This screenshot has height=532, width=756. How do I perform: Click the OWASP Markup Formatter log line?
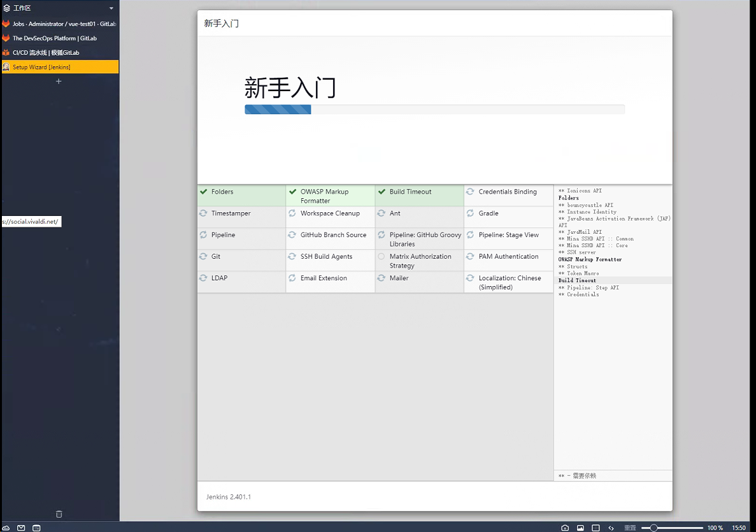(x=590, y=259)
